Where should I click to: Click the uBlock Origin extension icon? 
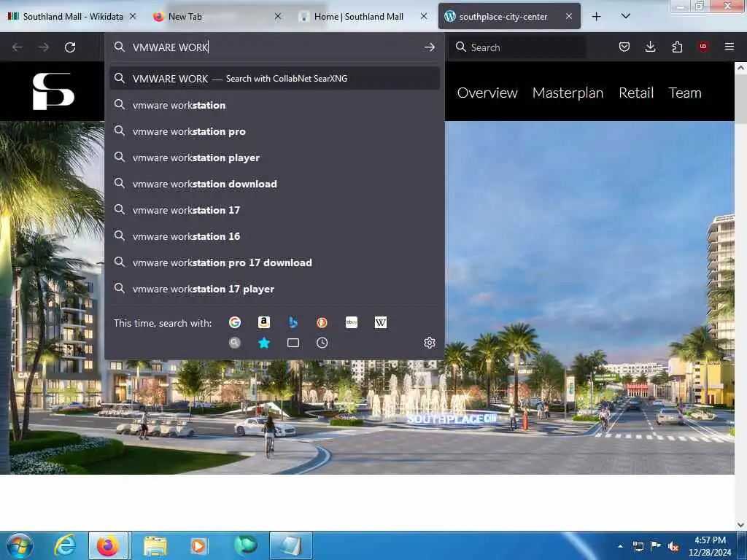pyautogui.click(x=703, y=46)
